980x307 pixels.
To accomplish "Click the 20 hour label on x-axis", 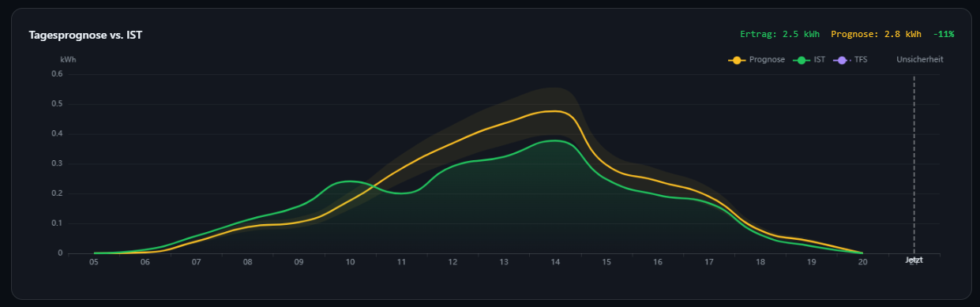I will (x=862, y=262).
